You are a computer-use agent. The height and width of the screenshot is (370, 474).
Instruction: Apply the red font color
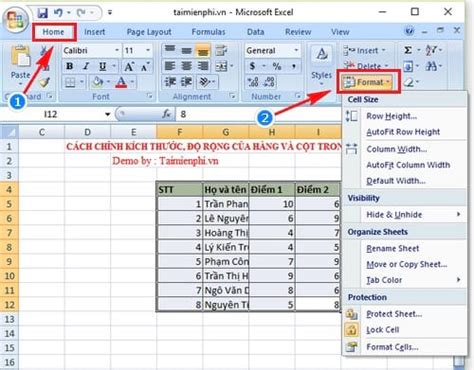121,82
